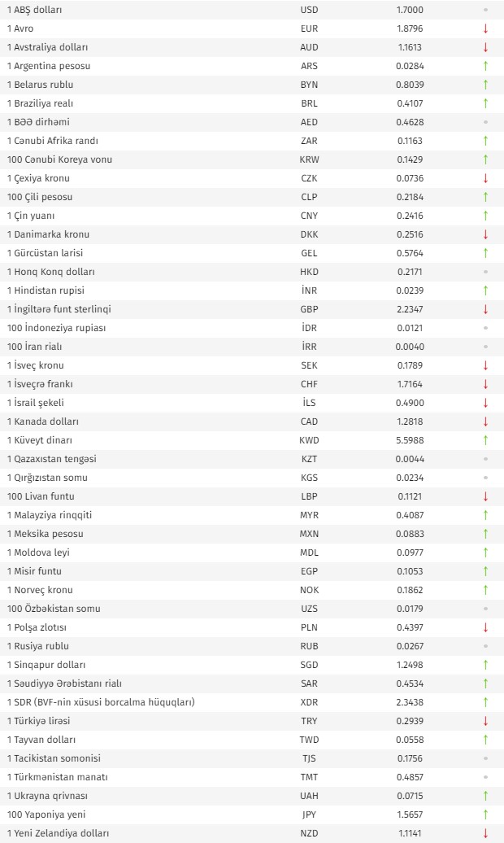Click the grey dot indicator for USD
The height and width of the screenshot is (843, 504).
point(486,10)
